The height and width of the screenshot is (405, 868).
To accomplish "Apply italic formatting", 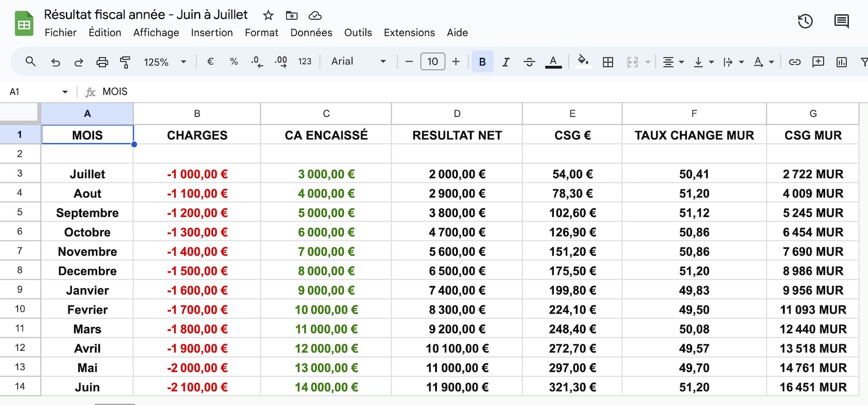I will pyautogui.click(x=505, y=61).
